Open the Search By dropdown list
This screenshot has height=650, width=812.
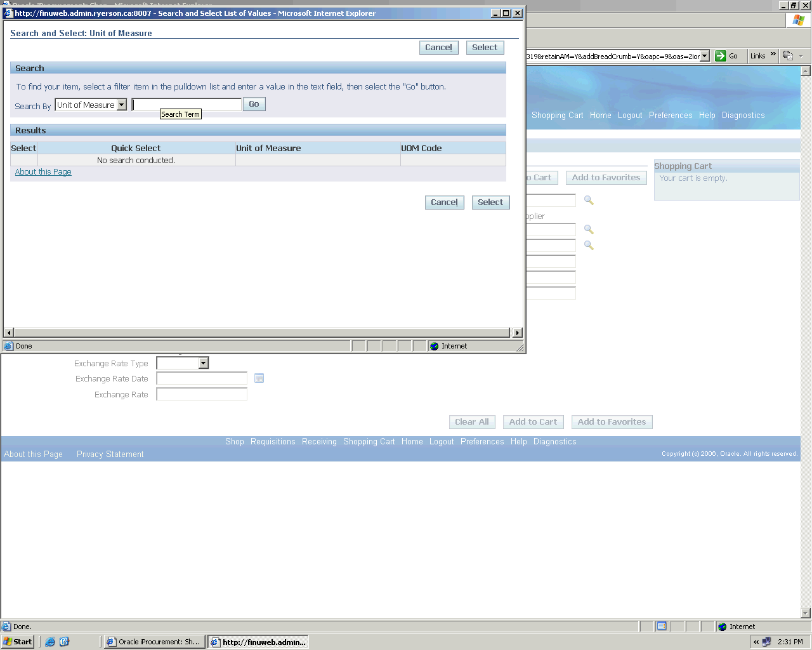pyautogui.click(x=122, y=105)
